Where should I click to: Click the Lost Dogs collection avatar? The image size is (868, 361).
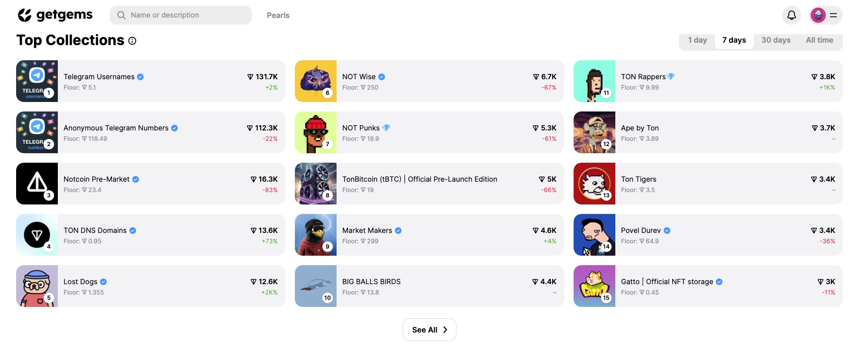(x=37, y=286)
